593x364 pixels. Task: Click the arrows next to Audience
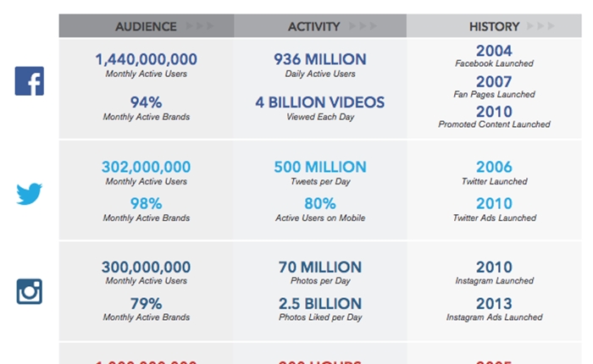[x=200, y=26]
